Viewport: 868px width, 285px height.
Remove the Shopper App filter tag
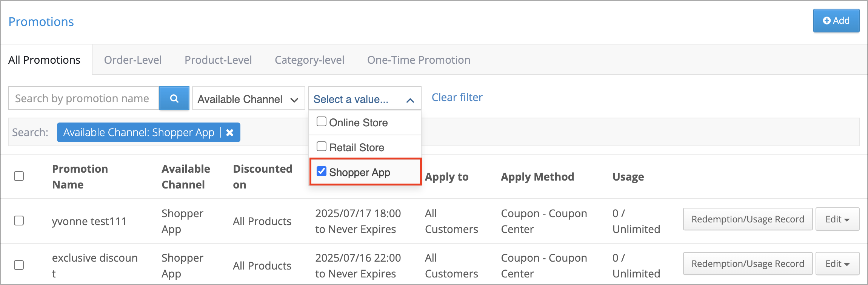click(229, 133)
